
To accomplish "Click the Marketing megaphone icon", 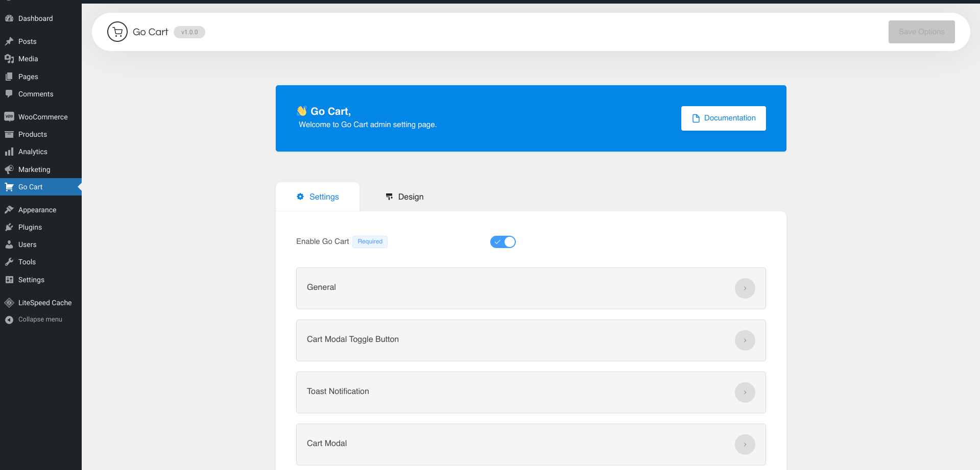I will tap(9, 169).
